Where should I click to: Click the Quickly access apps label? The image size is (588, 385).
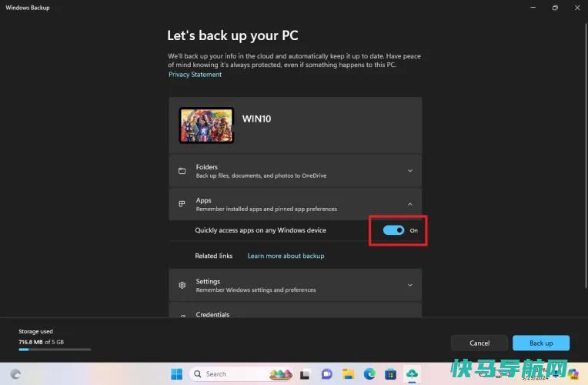pos(260,230)
